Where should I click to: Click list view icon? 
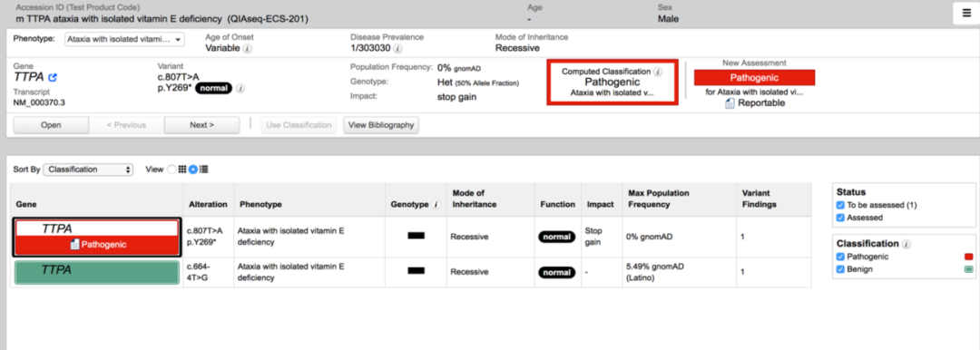point(204,170)
